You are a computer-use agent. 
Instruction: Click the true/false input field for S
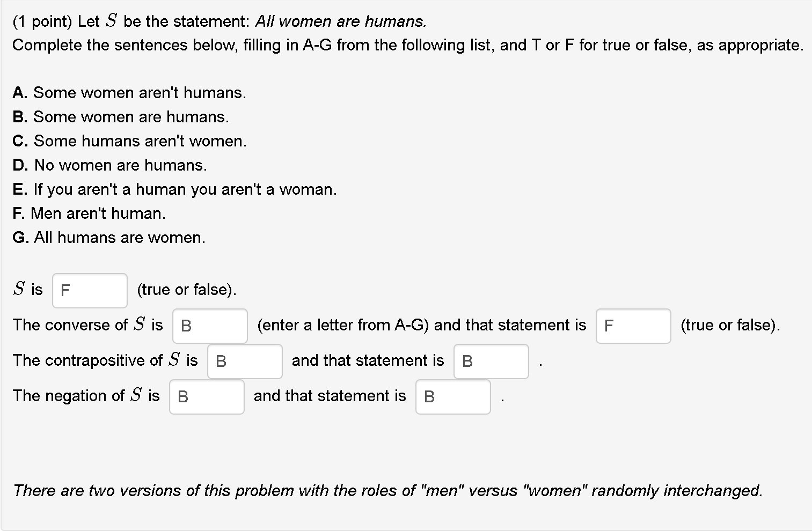click(89, 290)
